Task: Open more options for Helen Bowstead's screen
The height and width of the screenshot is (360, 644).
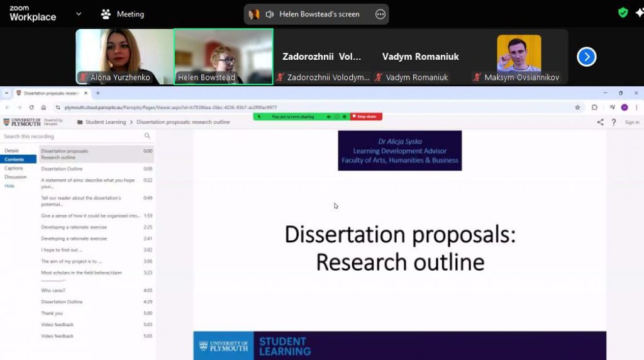Action: (x=380, y=14)
